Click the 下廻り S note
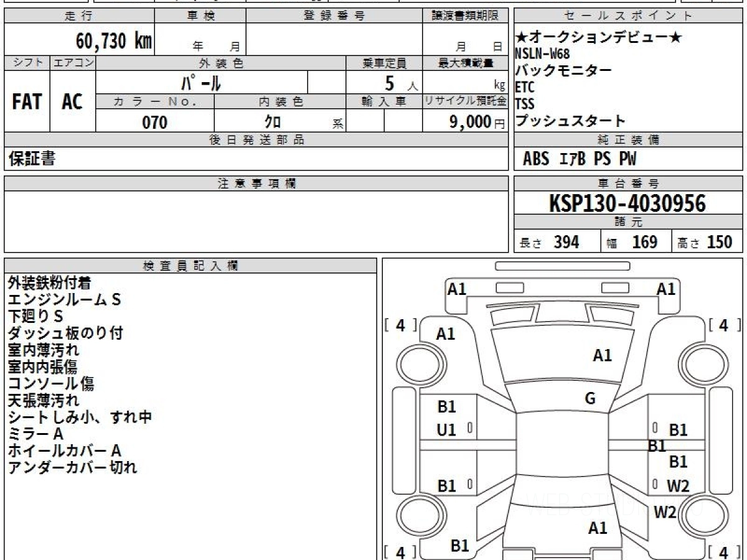This screenshot has width=747, height=560. [35, 316]
